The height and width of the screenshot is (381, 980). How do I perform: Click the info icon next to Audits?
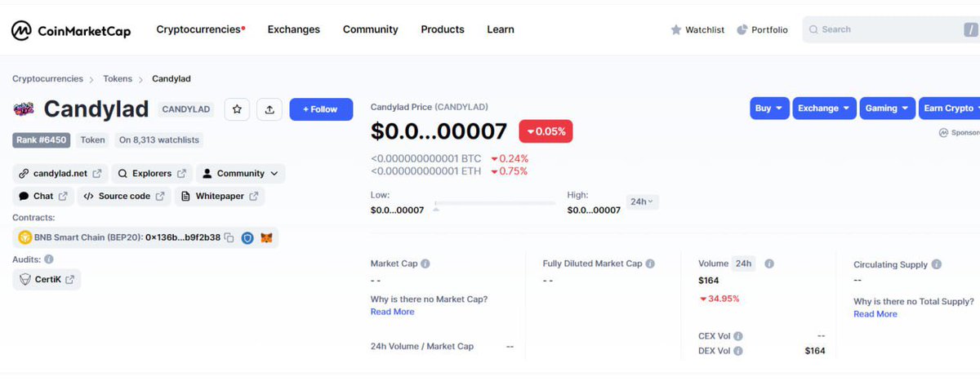[x=49, y=259]
